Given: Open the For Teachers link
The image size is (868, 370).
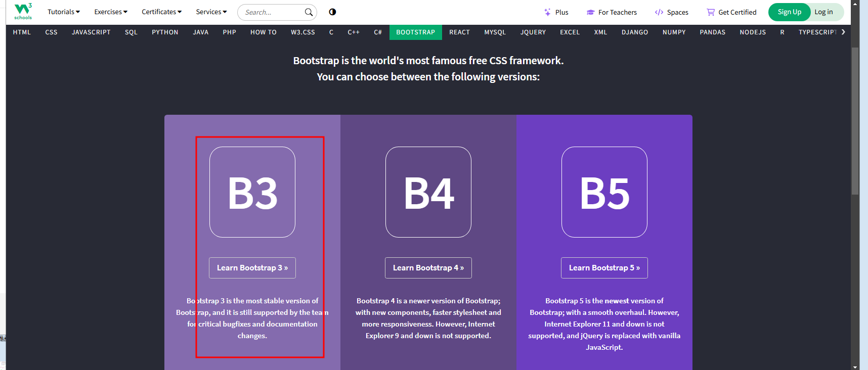Looking at the screenshot, I should (x=612, y=12).
